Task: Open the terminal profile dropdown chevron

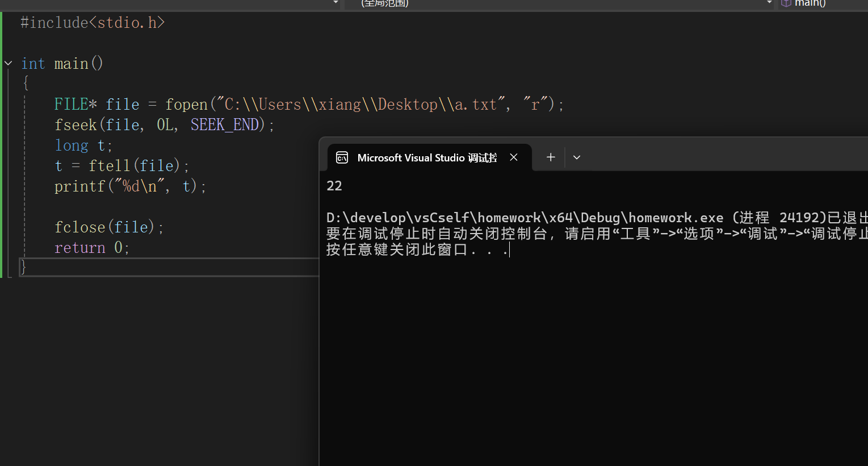Action: click(577, 157)
